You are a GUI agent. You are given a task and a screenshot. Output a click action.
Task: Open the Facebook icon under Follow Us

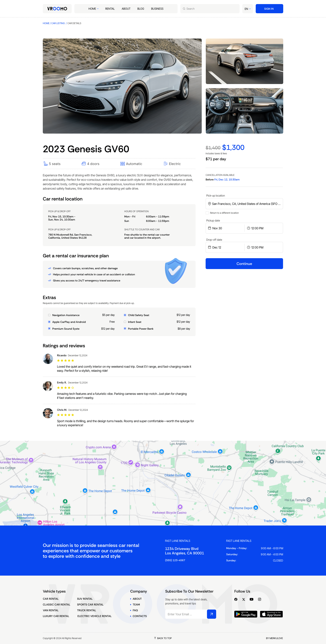click(x=236, y=599)
